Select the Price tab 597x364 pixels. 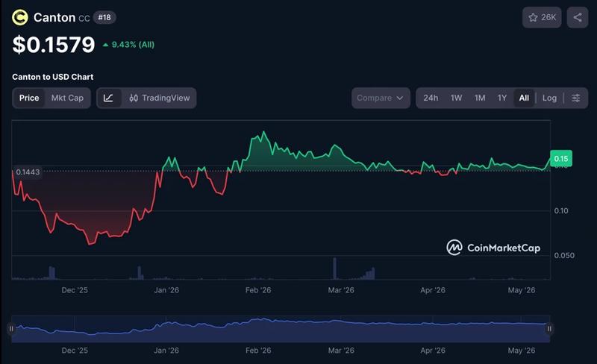pyautogui.click(x=29, y=98)
